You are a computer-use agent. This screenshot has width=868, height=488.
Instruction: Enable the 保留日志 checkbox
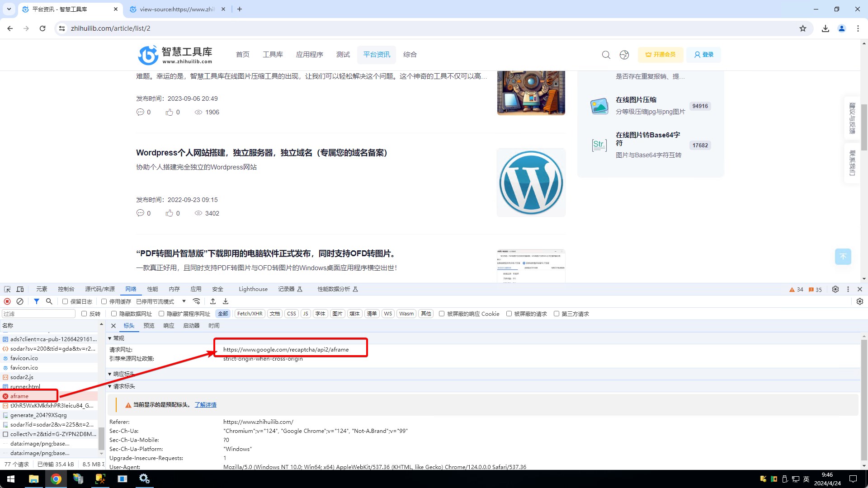click(x=65, y=301)
